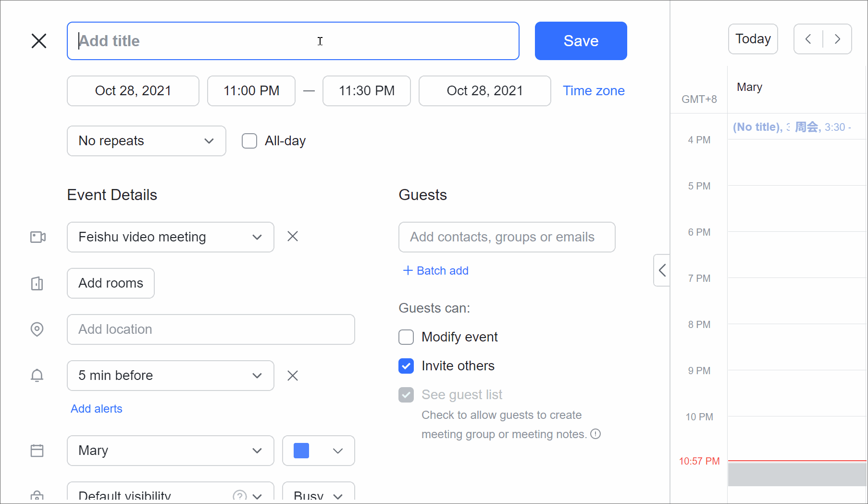Click the info icon after meeting notes text
This screenshot has height=504, width=868.
point(595,434)
